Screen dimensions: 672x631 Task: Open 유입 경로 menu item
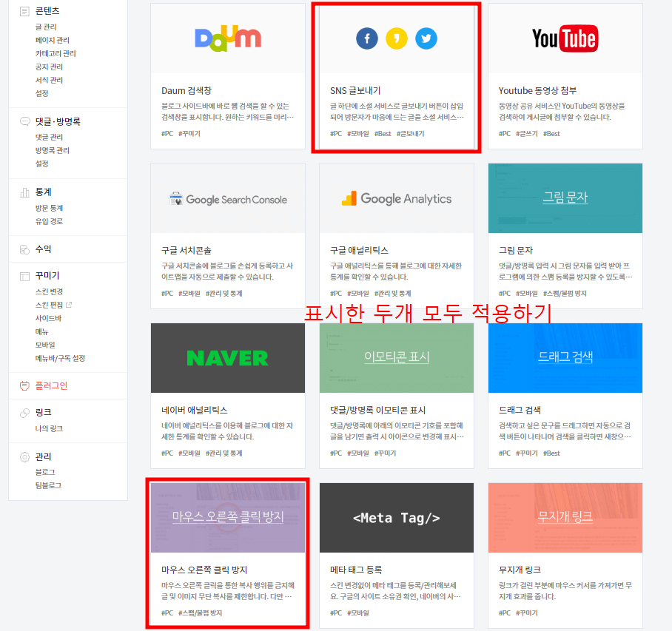[49, 221]
